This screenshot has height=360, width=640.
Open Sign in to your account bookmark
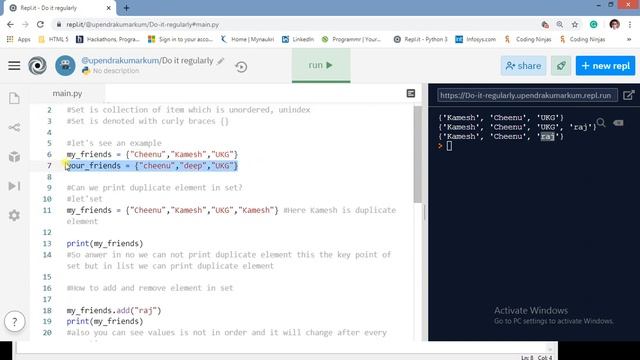click(180, 39)
